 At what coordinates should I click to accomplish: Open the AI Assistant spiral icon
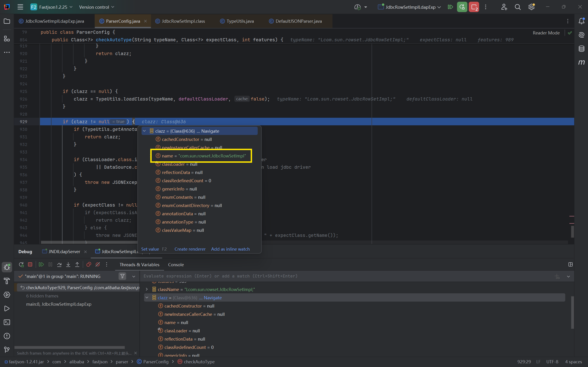[581, 35]
